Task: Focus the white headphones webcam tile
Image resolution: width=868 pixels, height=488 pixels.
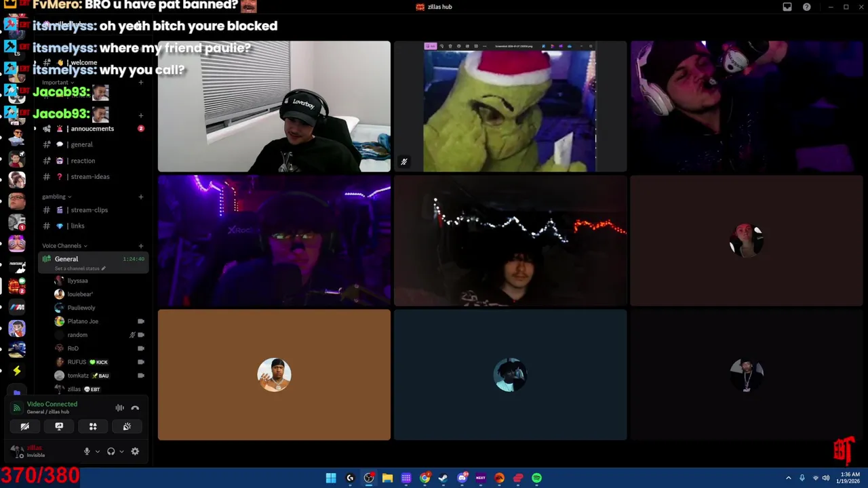Action: [x=746, y=106]
